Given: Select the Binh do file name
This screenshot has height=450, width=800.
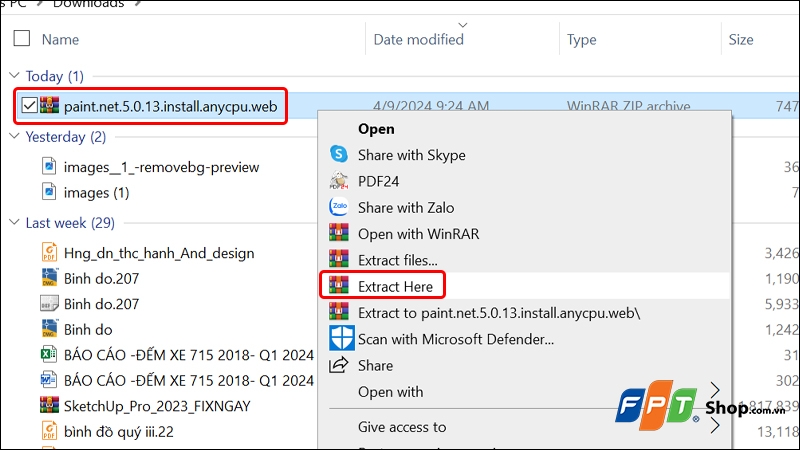Looking at the screenshot, I should click(88, 329).
